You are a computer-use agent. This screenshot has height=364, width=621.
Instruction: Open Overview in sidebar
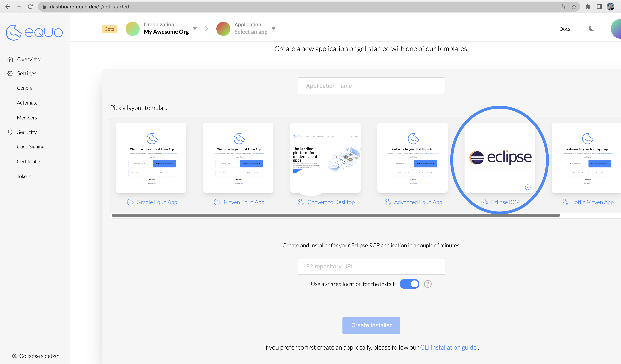(29, 59)
